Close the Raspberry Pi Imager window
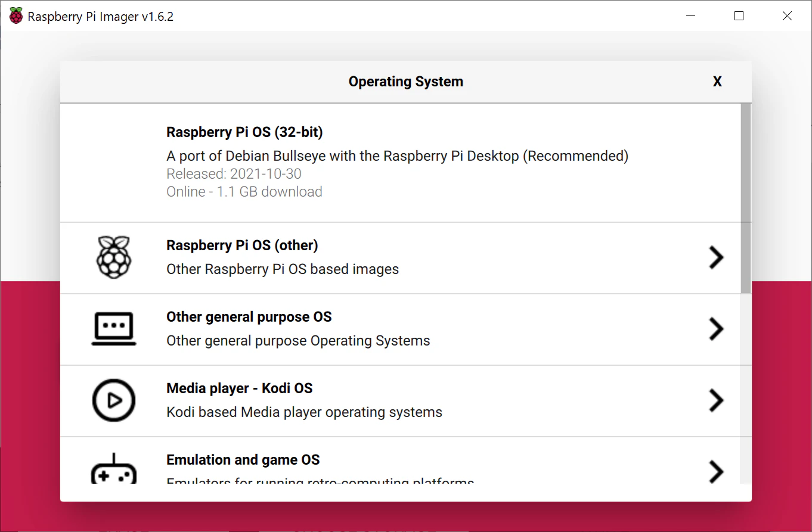Viewport: 812px width, 532px height. coord(788,16)
